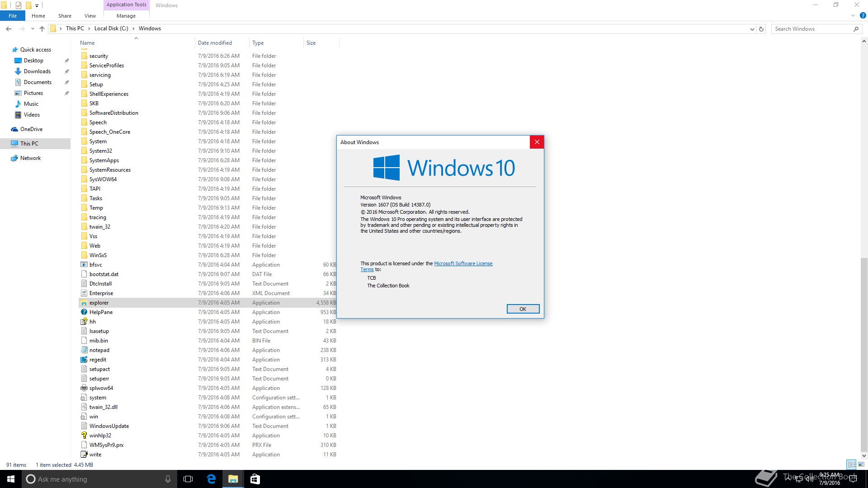Switch to details view layout
The image size is (868, 488).
click(x=851, y=465)
